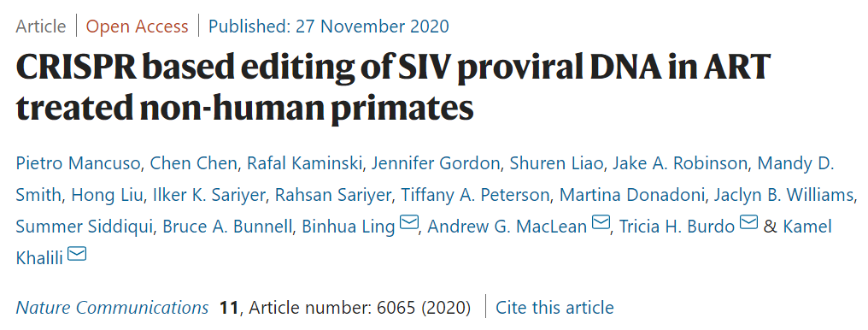868x330 pixels.
Task: Click the article title heading
Action: [394, 88]
